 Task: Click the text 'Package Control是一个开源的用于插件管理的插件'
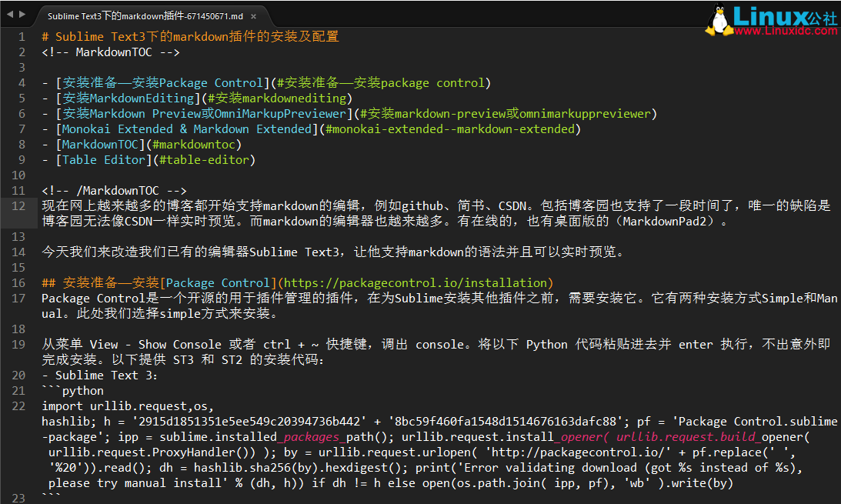tap(198, 298)
